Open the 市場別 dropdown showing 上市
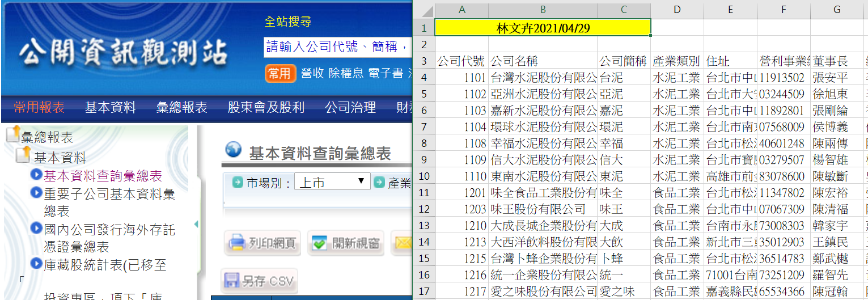Viewport: 868px width, 300px height. click(x=332, y=182)
